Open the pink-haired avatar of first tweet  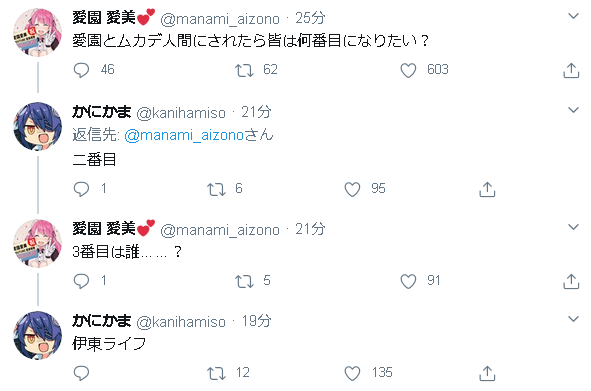(x=38, y=32)
